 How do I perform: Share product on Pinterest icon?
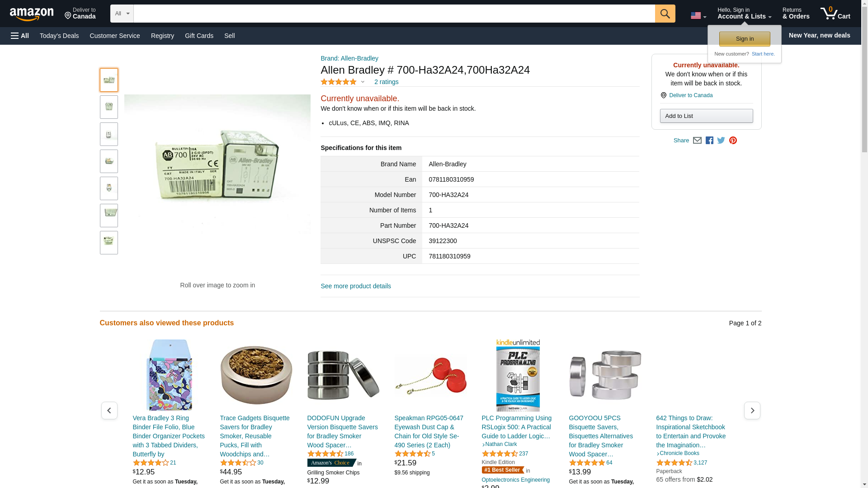pos(733,141)
